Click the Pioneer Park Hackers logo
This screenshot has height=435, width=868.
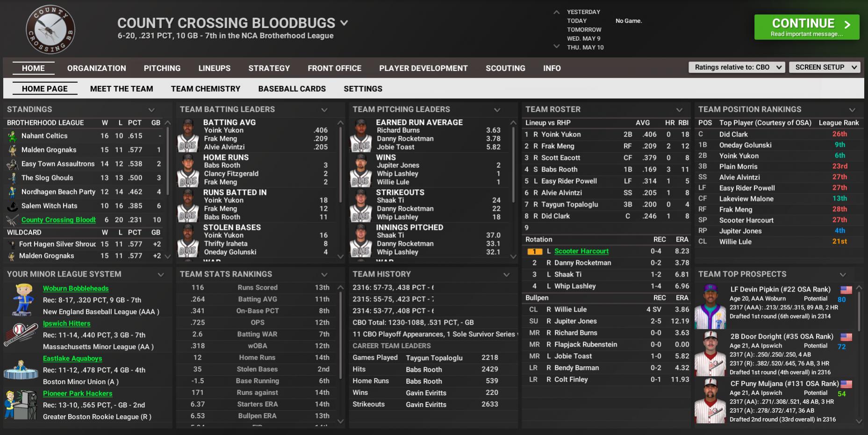click(x=21, y=405)
